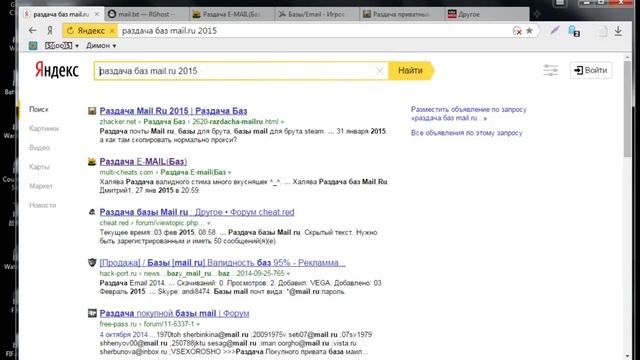640x360 pixels.
Task: Open Раздача покупной базы mail result link
Action: 174,313
